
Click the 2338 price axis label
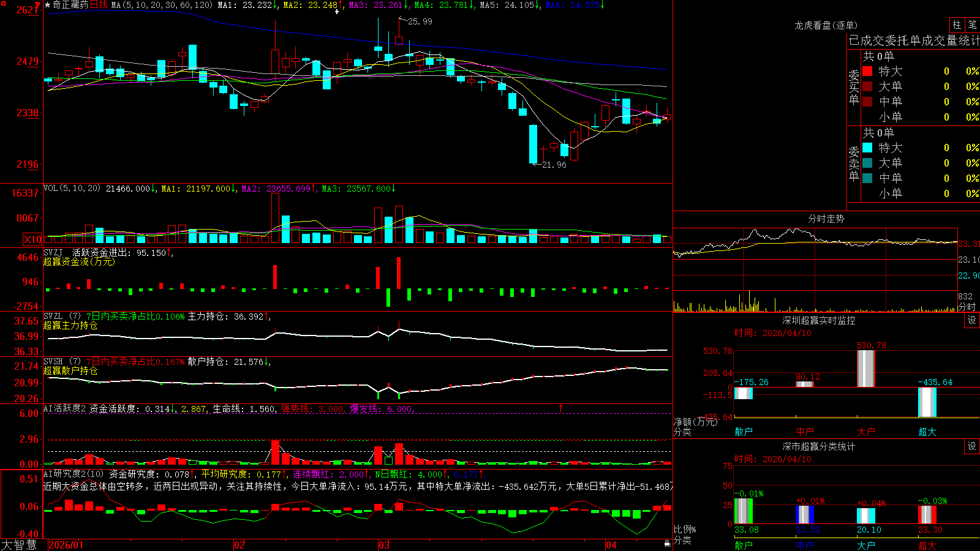click(28, 113)
